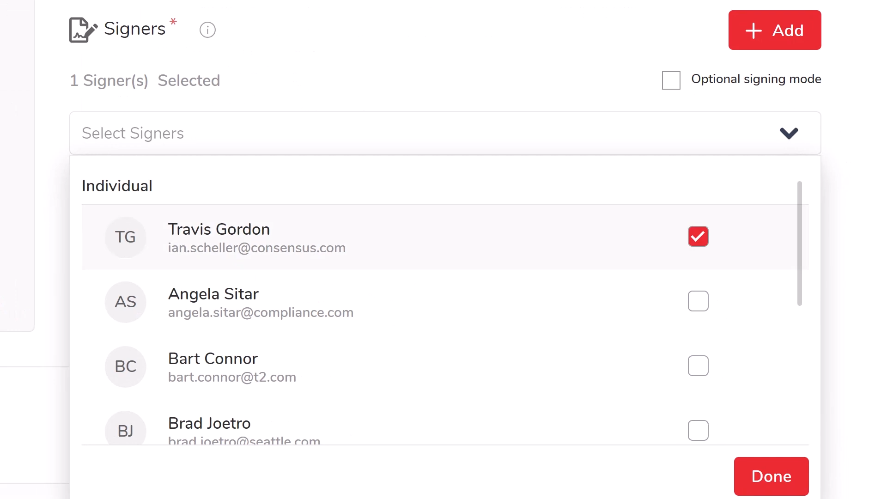Select the Bart Connor list entry
Viewport: 887px width, 499px height.
400,366
